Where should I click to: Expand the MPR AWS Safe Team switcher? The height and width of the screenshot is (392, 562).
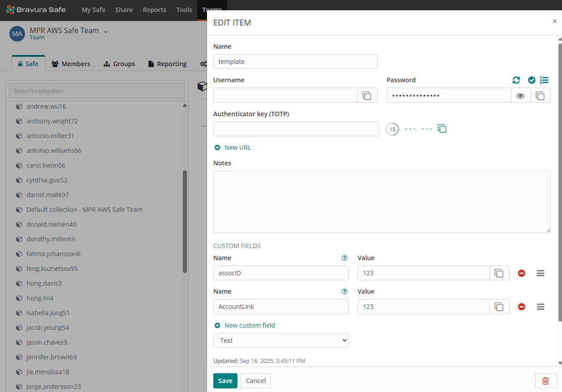click(x=106, y=31)
